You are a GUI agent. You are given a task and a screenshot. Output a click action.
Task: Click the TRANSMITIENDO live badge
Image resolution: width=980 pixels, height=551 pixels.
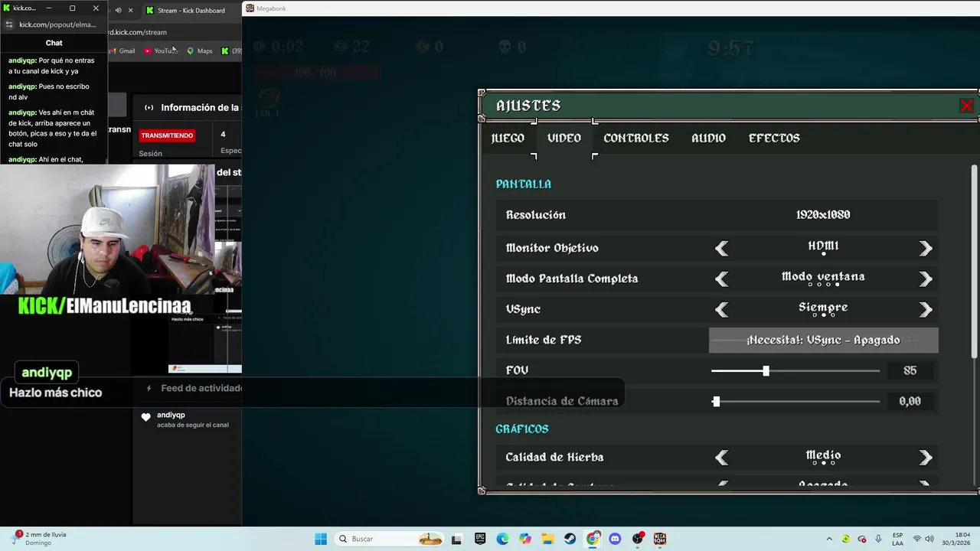point(167,135)
